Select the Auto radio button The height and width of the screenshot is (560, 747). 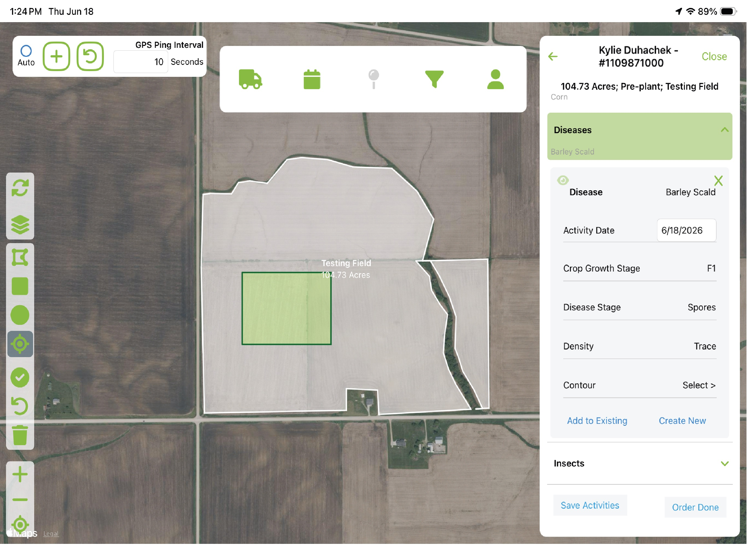(26, 51)
